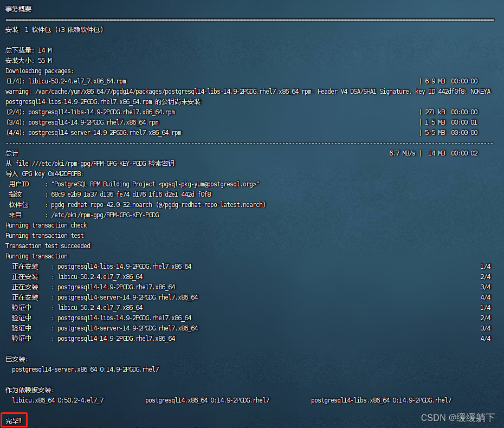Click 'Transaction test succeeded' line
Screen dimensions: 504x428
tap(48, 246)
